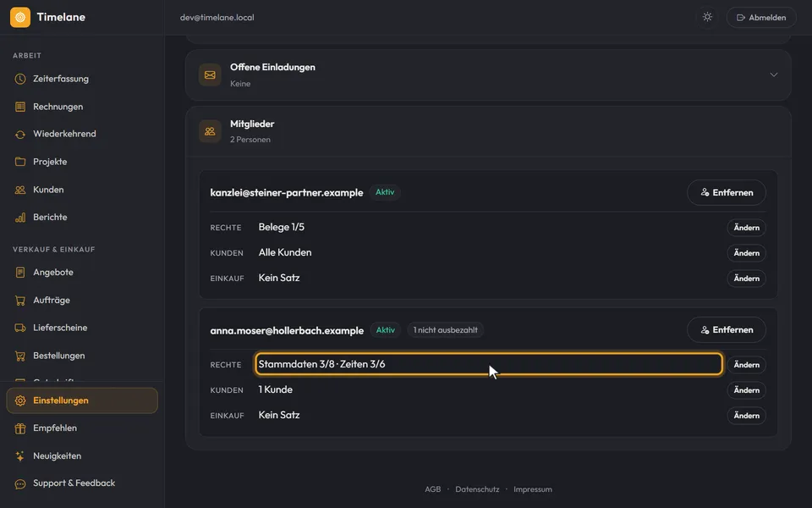Click the Projekte folder icon
Image resolution: width=812 pixels, height=508 pixels.
click(20, 162)
